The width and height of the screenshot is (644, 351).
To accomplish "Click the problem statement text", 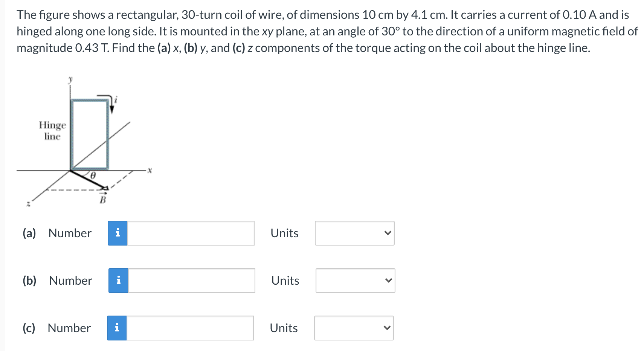I will pyautogui.click(x=327, y=31).
